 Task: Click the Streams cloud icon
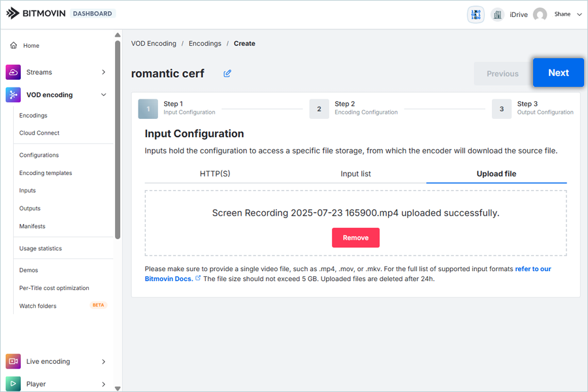[x=13, y=72]
